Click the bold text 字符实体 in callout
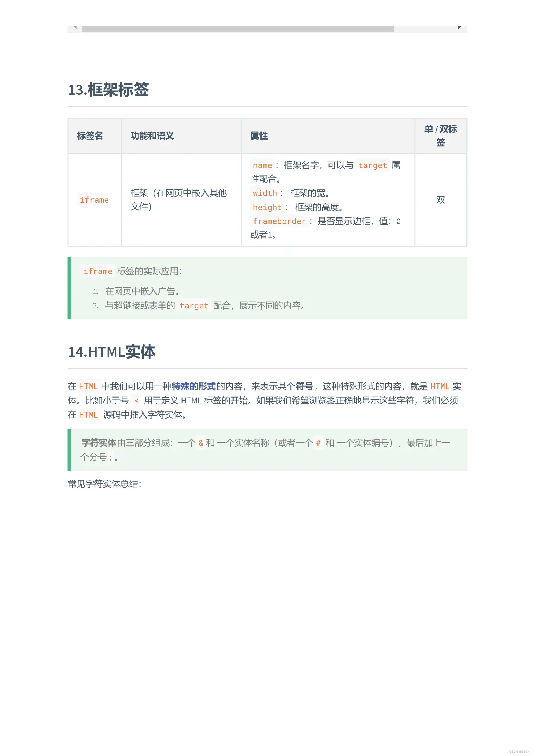This screenshot has width=534, height=756. point(99,443)
